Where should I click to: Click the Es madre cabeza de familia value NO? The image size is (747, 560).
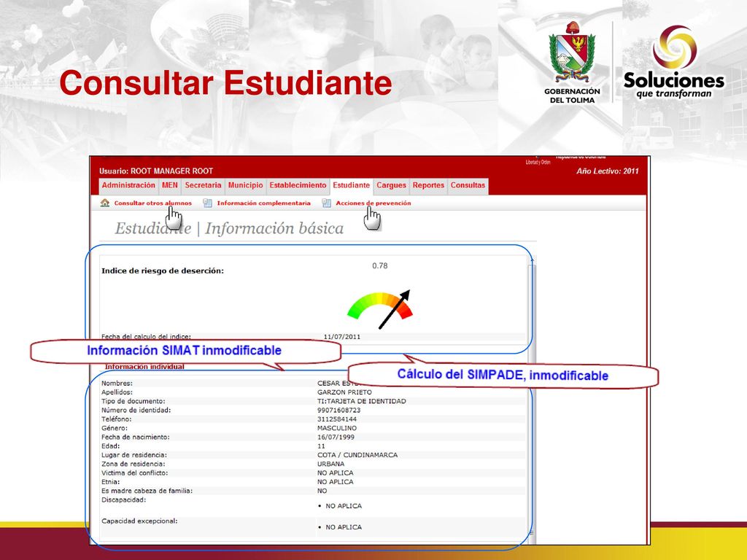[x=322, y=491]
